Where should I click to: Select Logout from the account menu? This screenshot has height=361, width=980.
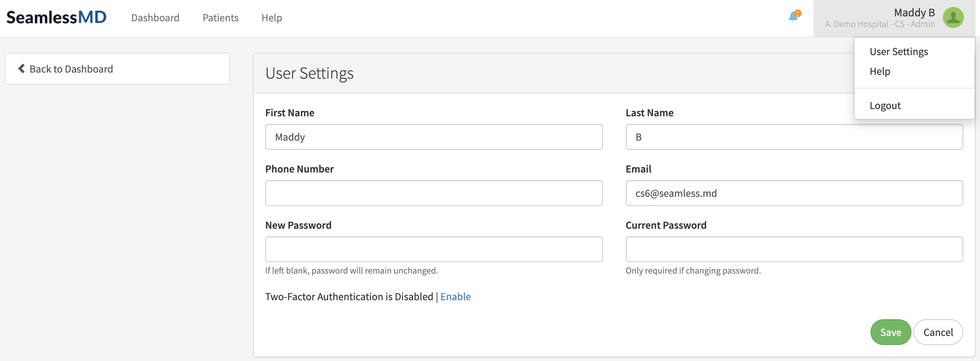click(x=885, y=106)
